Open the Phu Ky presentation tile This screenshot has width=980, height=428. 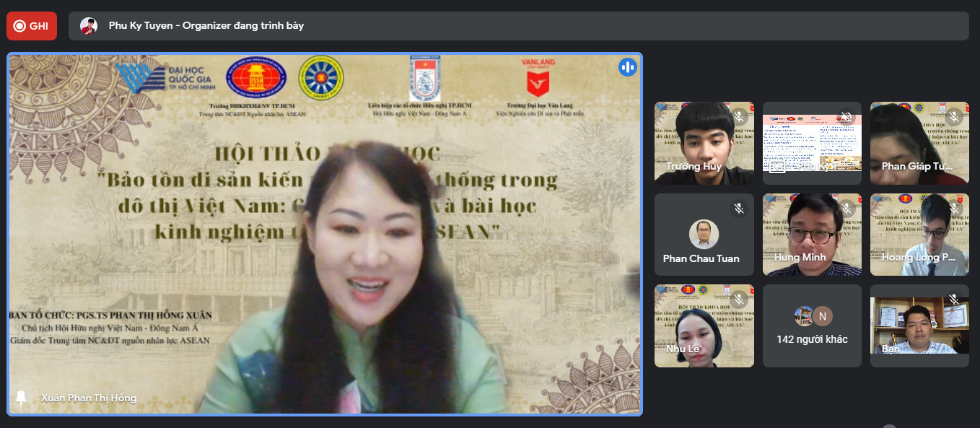(812, 143)
